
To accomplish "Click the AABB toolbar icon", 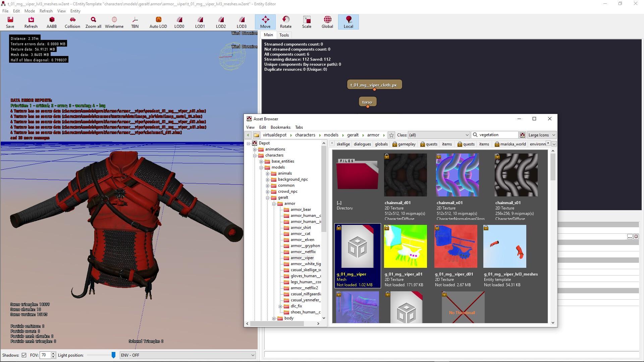I will tap(52, 22).
